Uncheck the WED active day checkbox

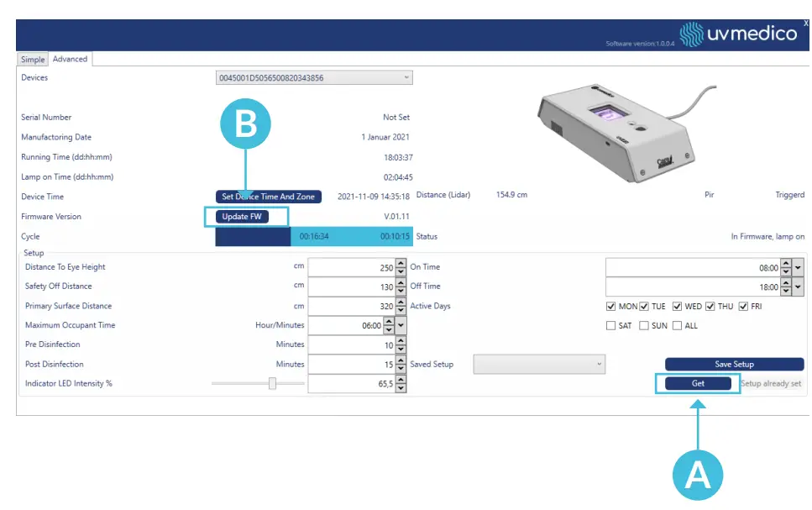[x=677, y=307]
